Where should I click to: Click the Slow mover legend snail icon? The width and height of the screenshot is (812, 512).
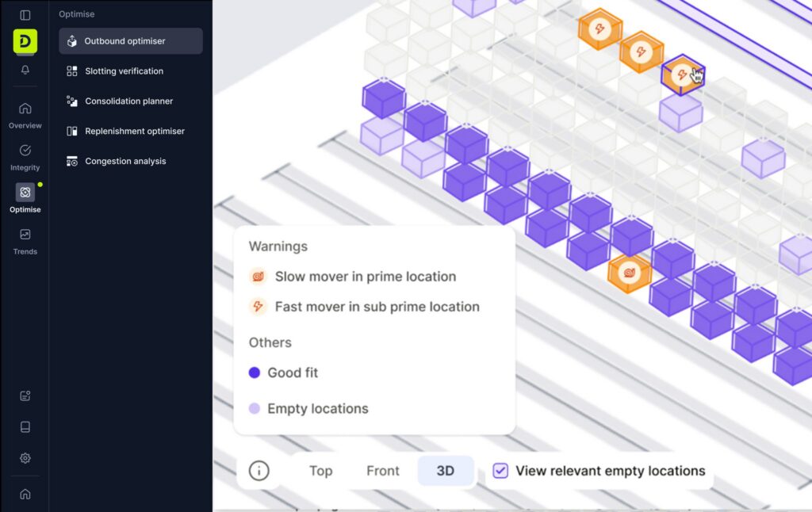click(x=258, y=277)
